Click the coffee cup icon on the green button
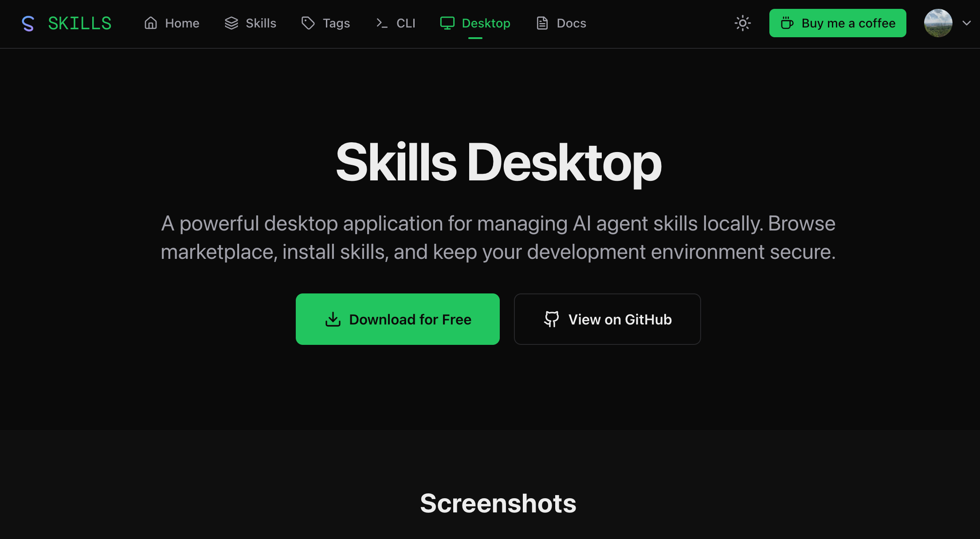980x539 pixels. tap(787, 23)
